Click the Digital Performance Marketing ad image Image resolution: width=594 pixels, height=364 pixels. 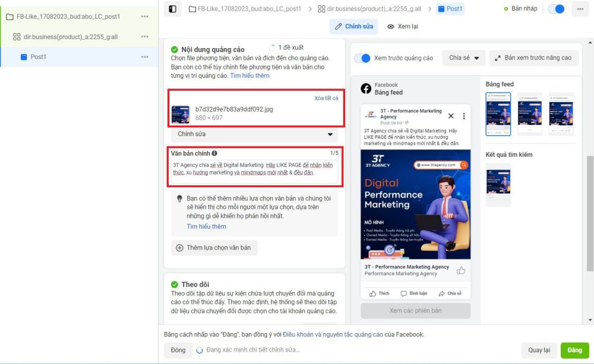tap(415, 204)
